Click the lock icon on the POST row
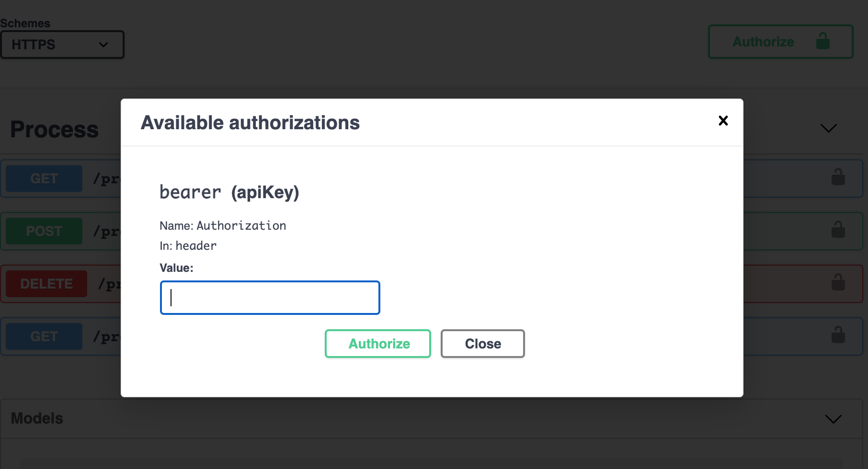The width and height of the screenshot is (868, 469). point(838,230)
